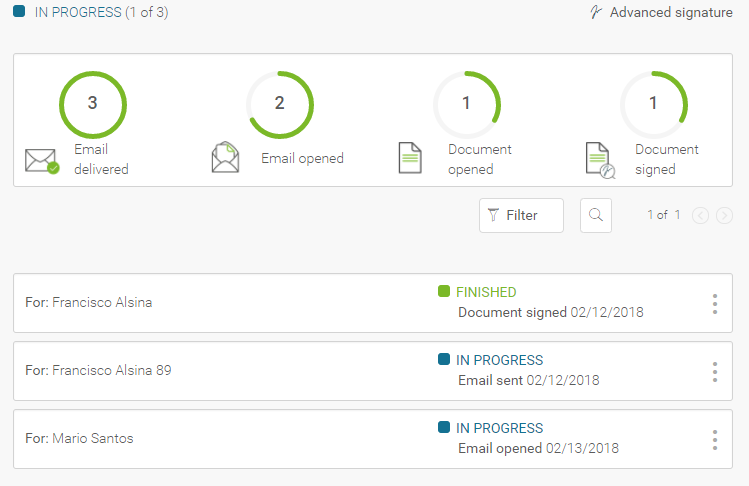Click the Document opened circle counter
Image resolution: width=749 pixels, height=486 pixels.
[467, 105]
